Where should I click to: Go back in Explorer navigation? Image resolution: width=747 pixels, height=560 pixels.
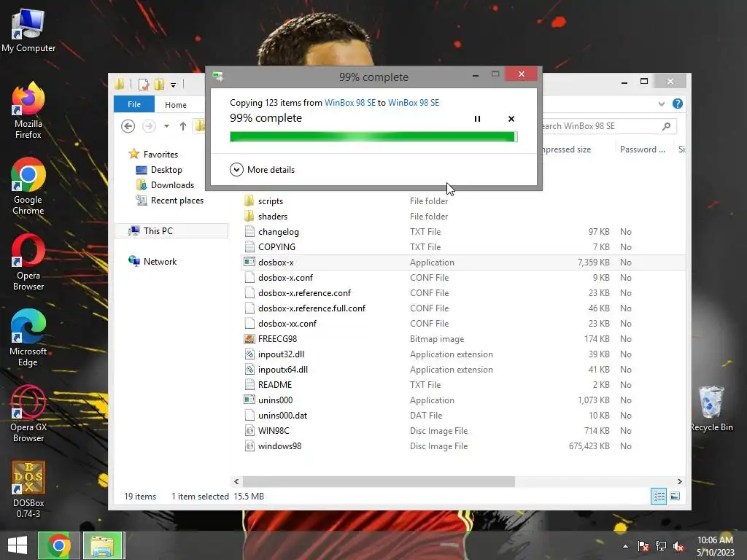coord(128,126)
